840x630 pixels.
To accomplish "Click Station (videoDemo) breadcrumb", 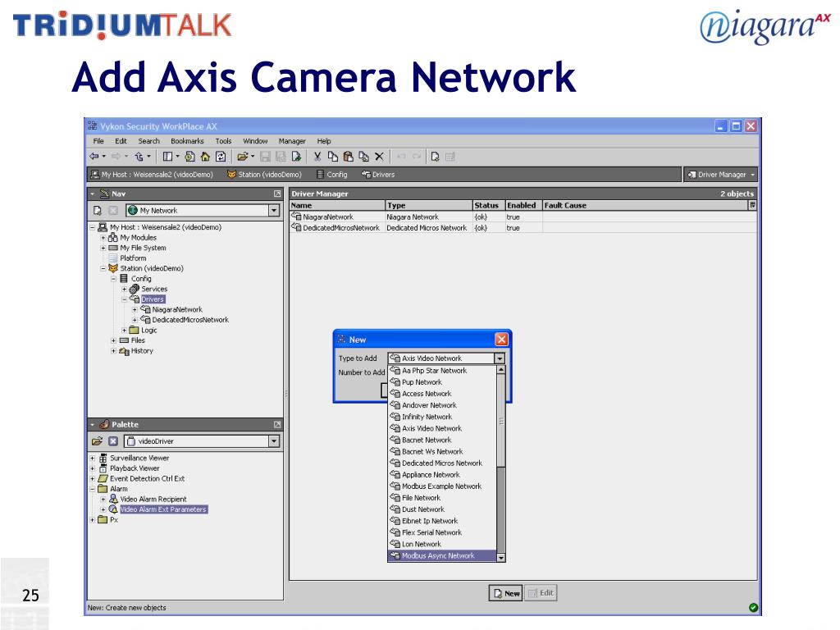I will pyautogui.click(x=264, y=174).
